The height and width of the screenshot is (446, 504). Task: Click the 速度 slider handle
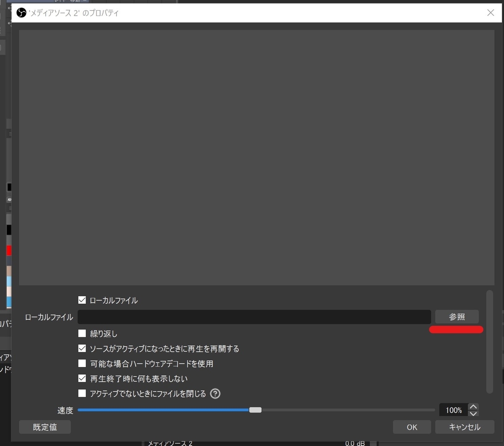(x=255, y=410)
